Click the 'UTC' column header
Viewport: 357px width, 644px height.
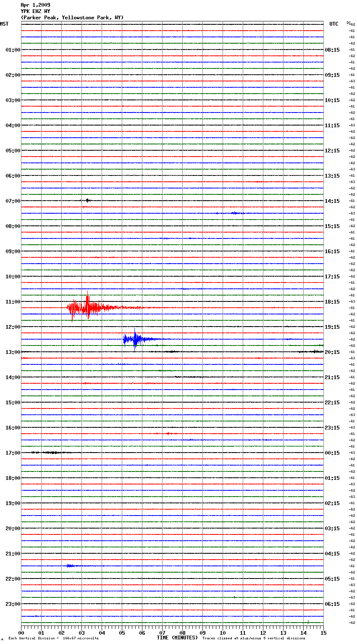[x=334, y=24]
